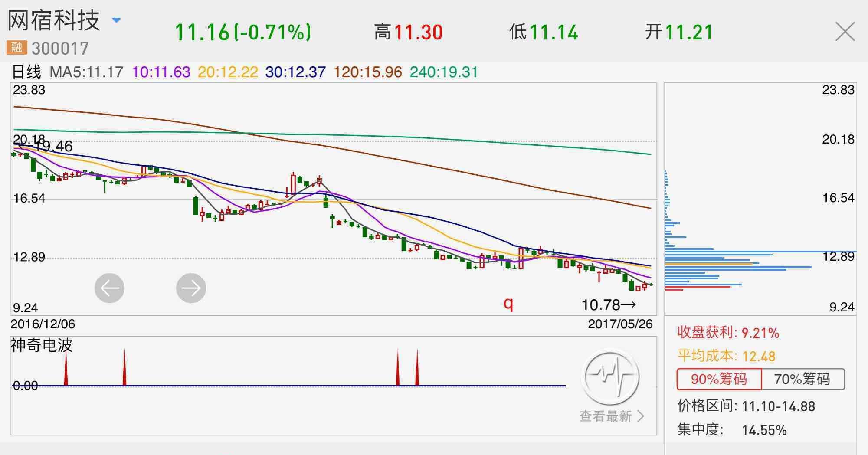Click the 10.78 low price annotation

click(x=609, y=305)
